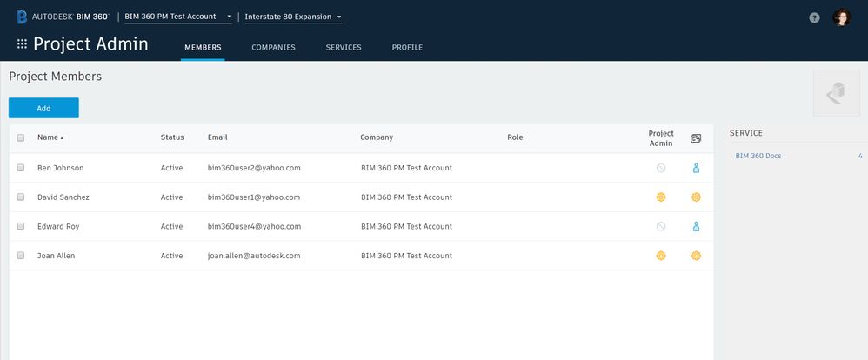Check the Ben Johnson row checkbox

(x=21, y=168)
